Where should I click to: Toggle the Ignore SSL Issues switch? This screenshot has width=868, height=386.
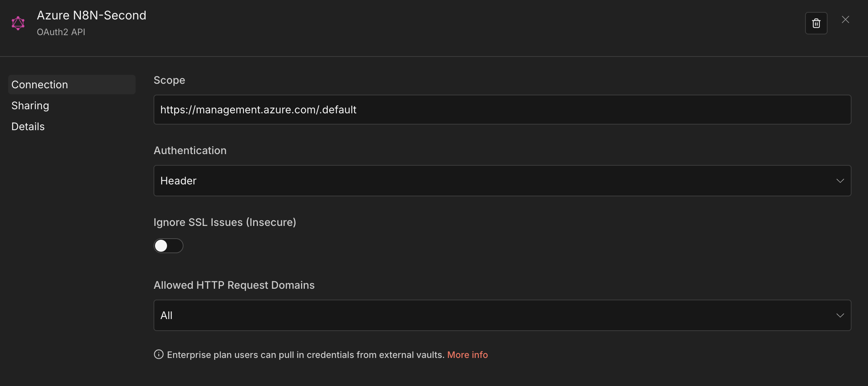[x=168, y=246]
